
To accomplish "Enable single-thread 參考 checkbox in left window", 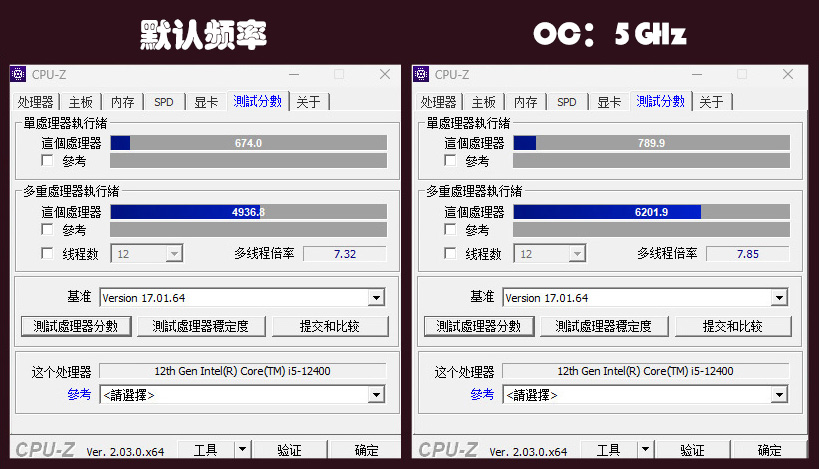I will 47,160.
